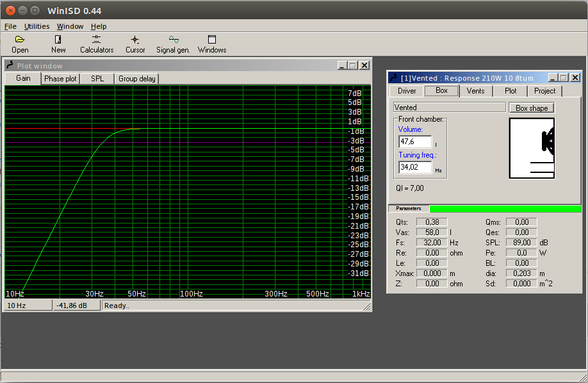Click the Parameters header button

pos(409,209)
